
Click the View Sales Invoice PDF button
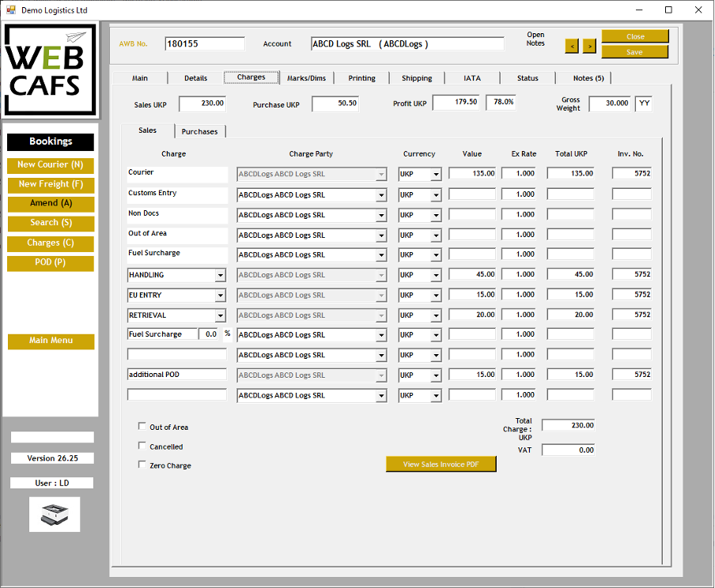coord(441,465)
